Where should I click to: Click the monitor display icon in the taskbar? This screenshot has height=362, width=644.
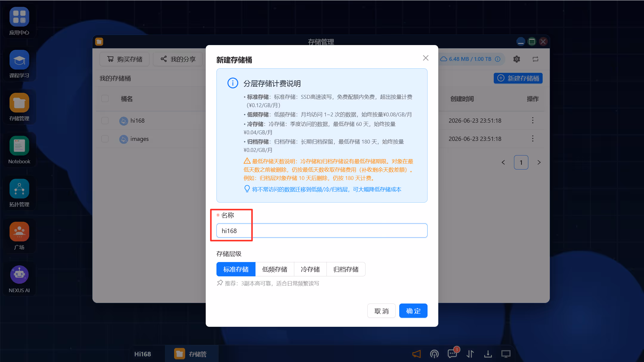[x=506, y=354]
